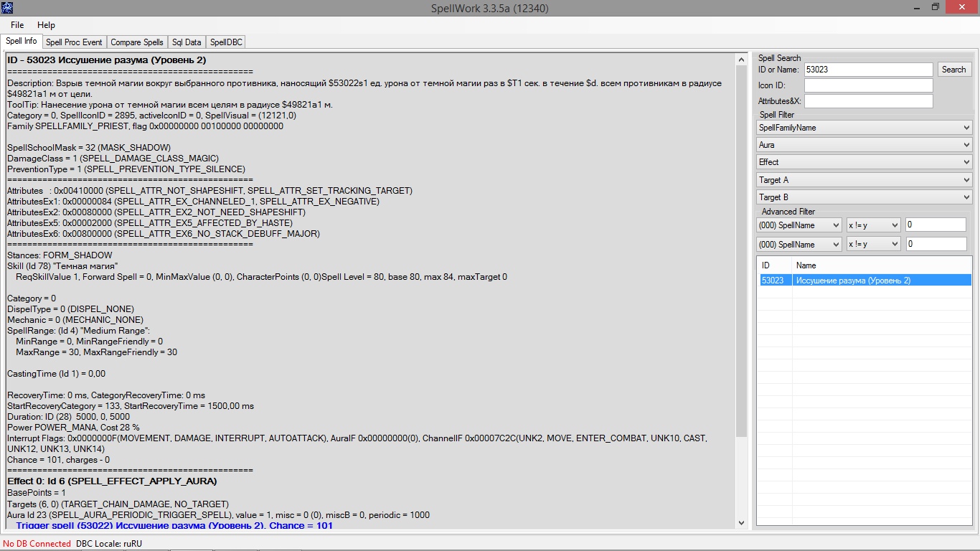Viewport: 980px width, 551px height.
Task: Click the 'DamageClass = 1' line
Action: point(113,159)
